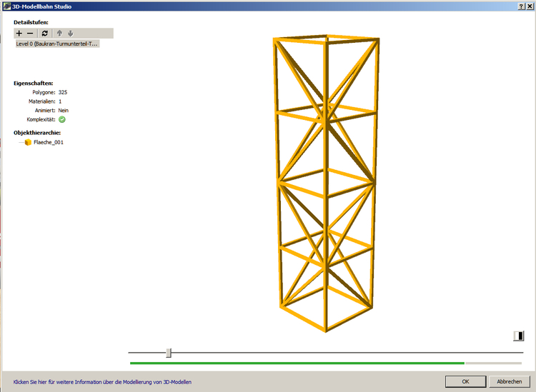Click the Polygone value 325
536x392 pixels.
(x=63, y=92)
